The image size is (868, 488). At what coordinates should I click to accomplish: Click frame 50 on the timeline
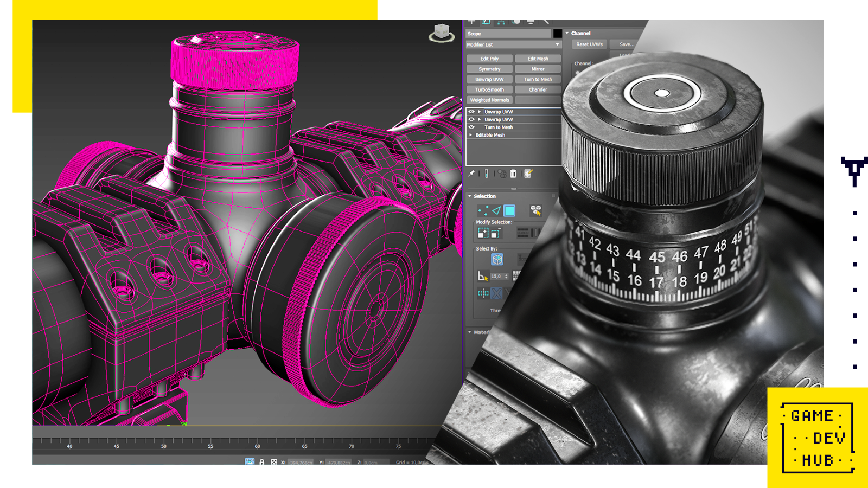coord(163,446)
